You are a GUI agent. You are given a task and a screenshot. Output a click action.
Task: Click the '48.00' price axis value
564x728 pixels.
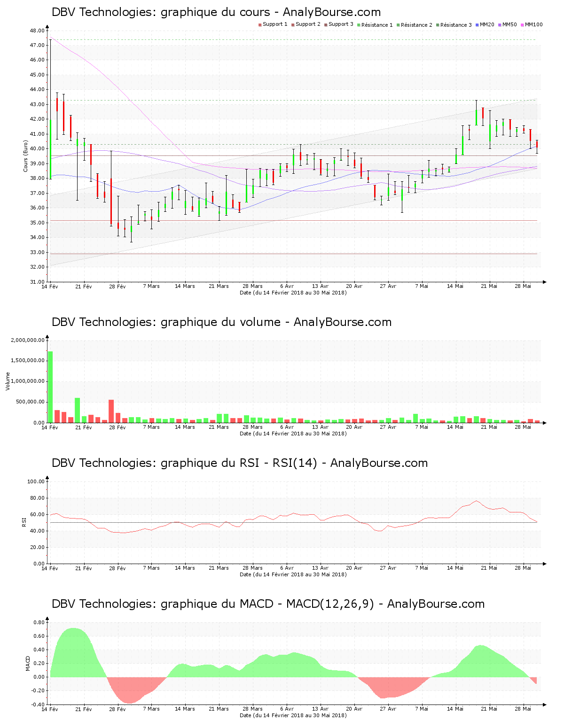[37, 31]
